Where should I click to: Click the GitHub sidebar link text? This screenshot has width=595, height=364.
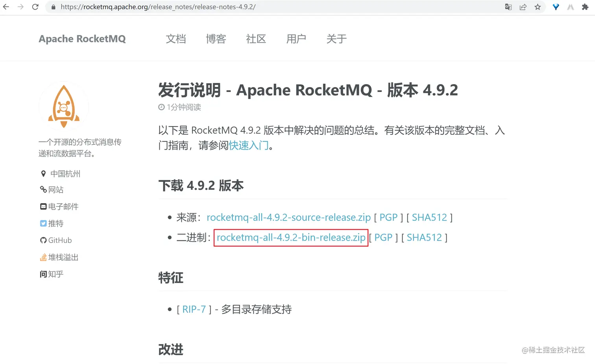point(60,240)
